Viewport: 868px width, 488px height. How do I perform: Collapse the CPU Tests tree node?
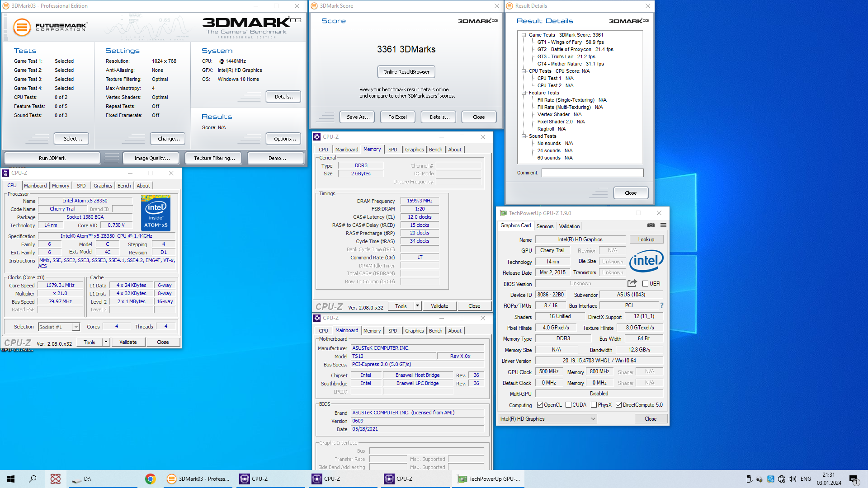[524, 71]
